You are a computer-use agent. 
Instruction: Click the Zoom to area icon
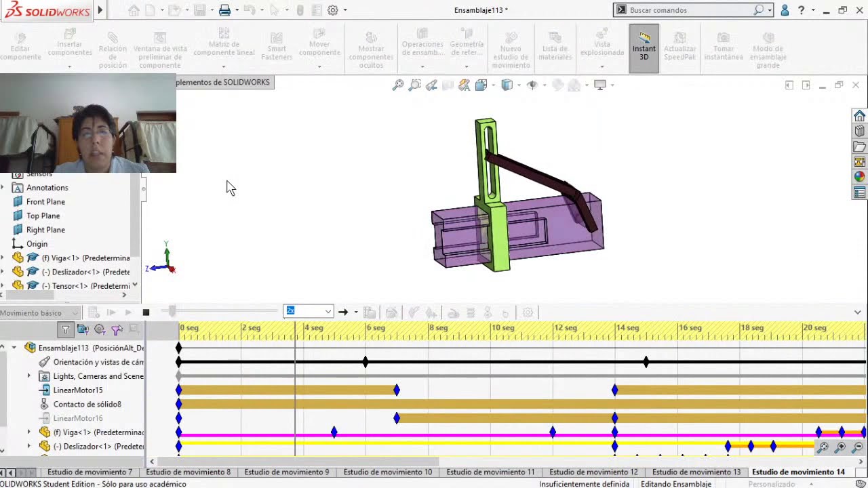(x=414, y=85)
